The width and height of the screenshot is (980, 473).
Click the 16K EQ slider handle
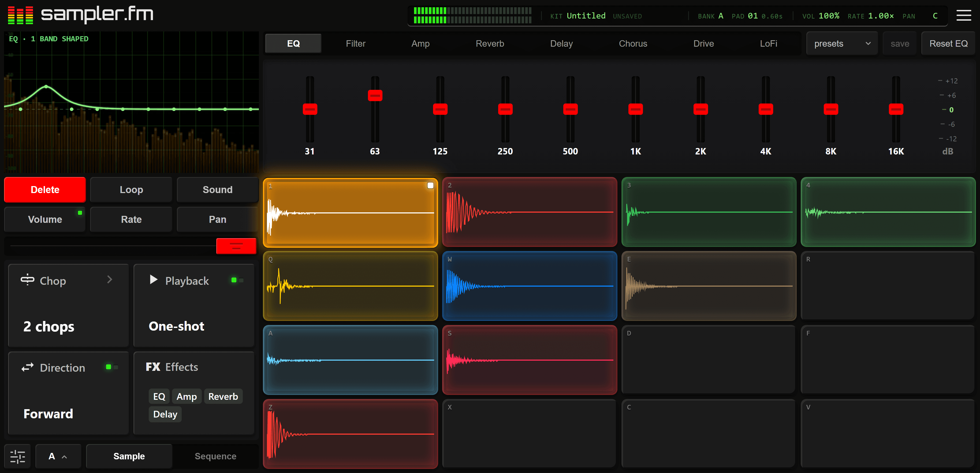[x=896, y=109]
